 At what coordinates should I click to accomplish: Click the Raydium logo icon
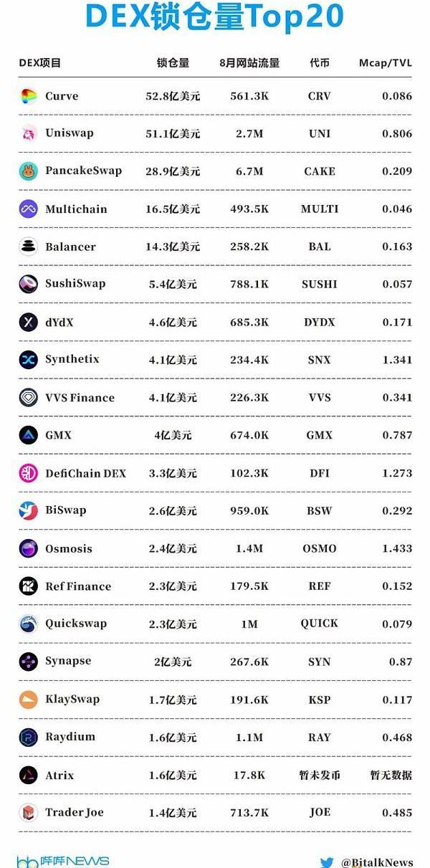(29, 738)
